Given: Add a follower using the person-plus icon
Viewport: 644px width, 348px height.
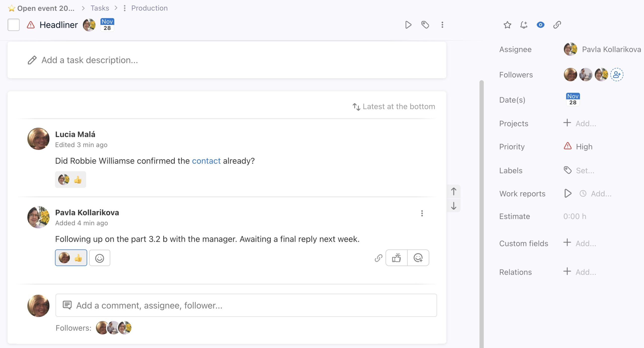Looking at the screenshot, I should pyautogui.click(x=617, y=74).
